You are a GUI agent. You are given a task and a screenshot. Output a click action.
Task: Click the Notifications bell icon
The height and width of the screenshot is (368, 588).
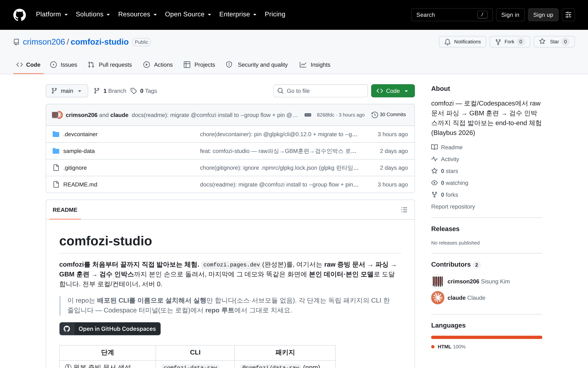pyautogui.click(x=447, y=42)
